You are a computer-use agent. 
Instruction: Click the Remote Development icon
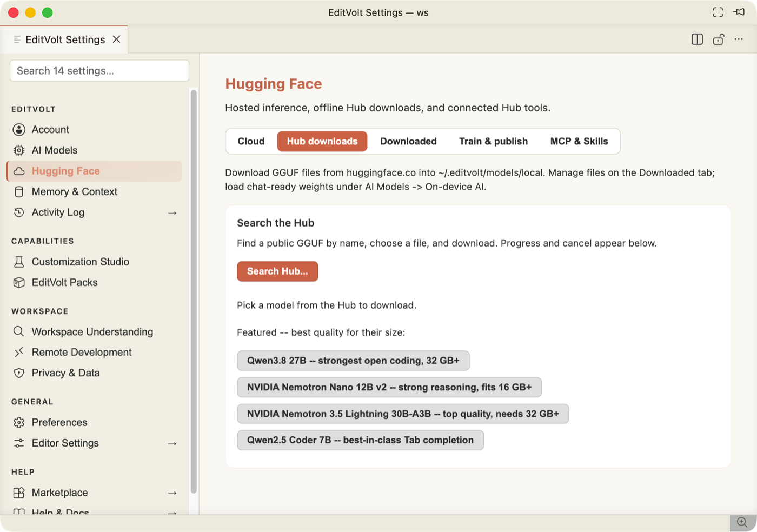pos(19,352)
